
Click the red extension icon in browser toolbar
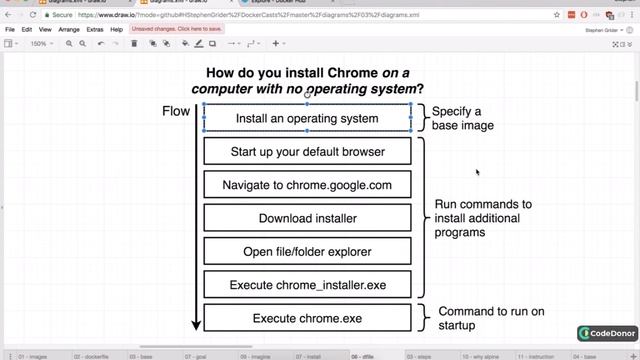coord(571,15)
